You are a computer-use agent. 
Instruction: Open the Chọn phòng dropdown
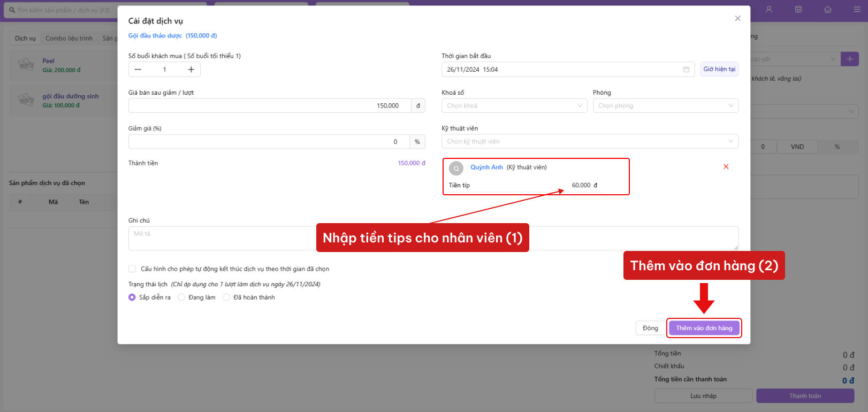tap(666, 106)
